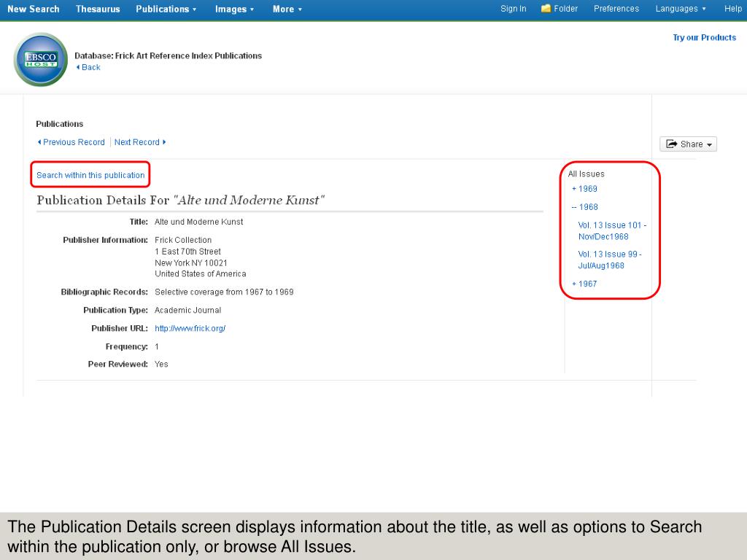Viewport: 747px width, 560px height.
Task: Click 'Selective coverage from 1967 to 1969' text
Action: tap(224, 292)
